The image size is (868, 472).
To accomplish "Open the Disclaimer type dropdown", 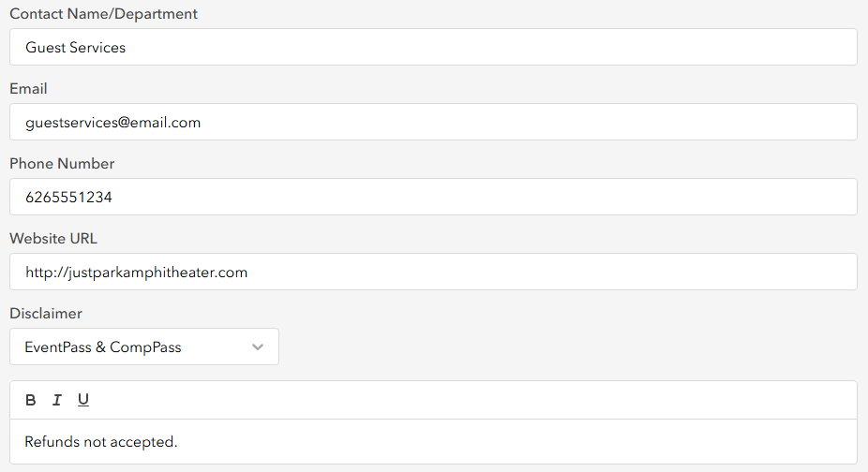I will pos(144,347).
